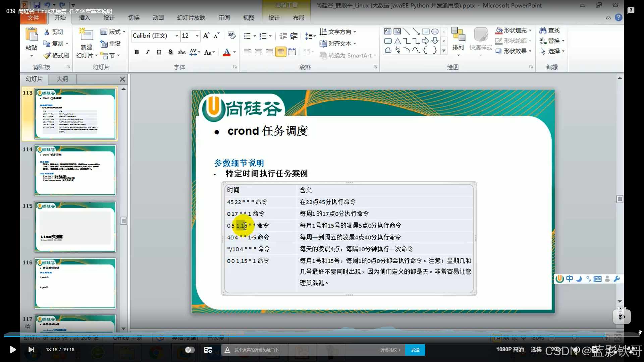Open the Calibri font name combo box
Screen dimensions: 644x362
155,36
